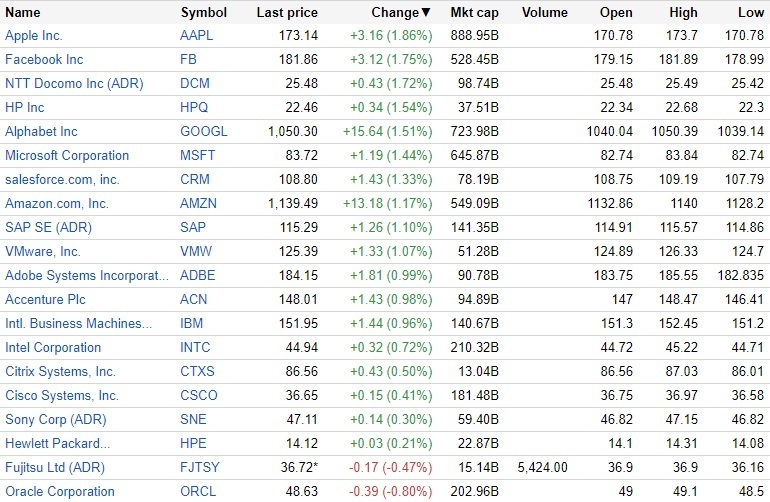Click the IBM ticker symbol
Screen dimensions: 770x502
coord(192,323)
